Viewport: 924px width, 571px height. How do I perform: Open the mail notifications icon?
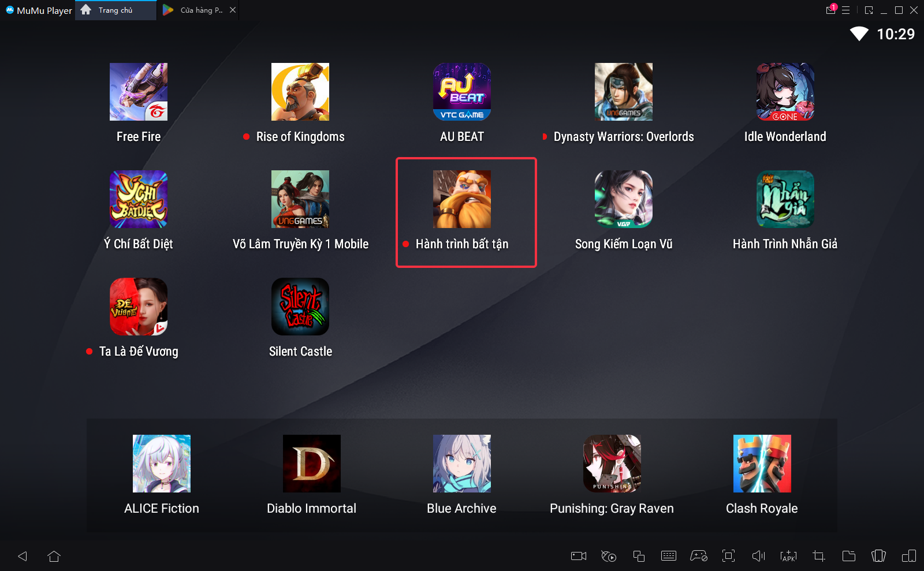coord(830,10)
